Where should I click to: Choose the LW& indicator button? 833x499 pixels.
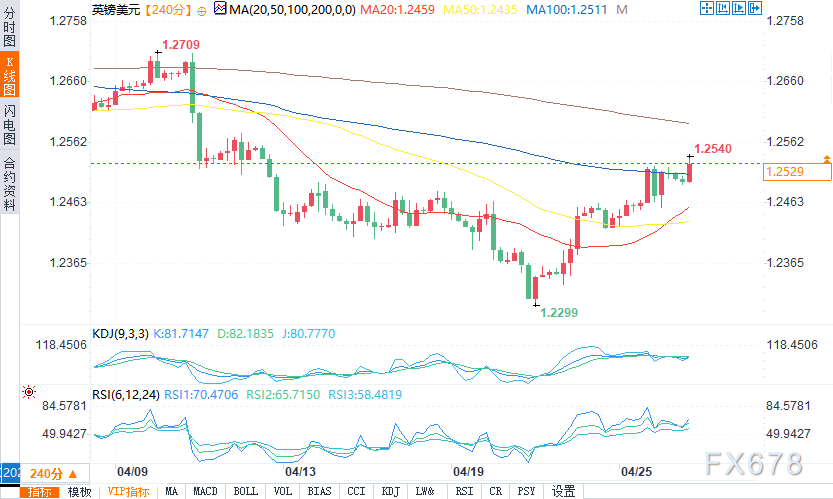click(424, 492)
